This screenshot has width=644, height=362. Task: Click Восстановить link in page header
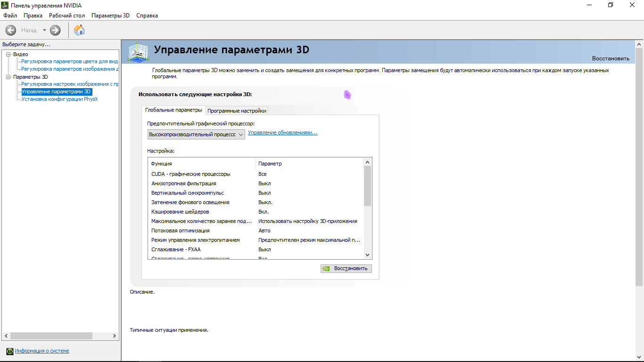[x=611, y=58]
